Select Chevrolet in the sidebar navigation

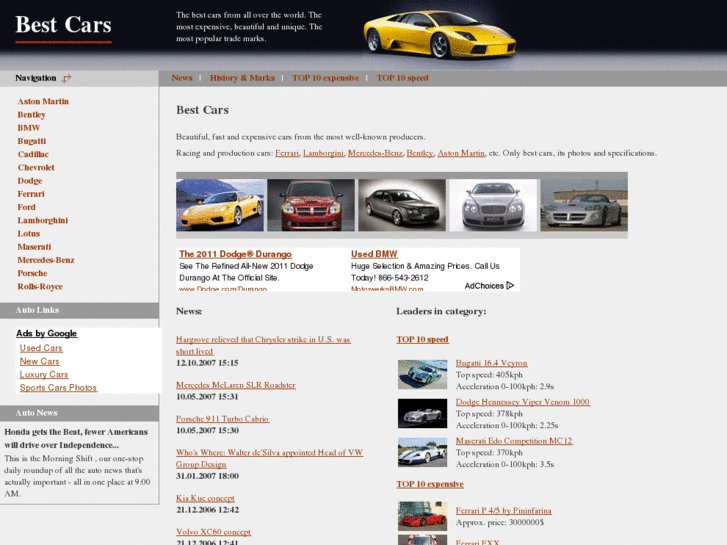(x=36, y=167)
